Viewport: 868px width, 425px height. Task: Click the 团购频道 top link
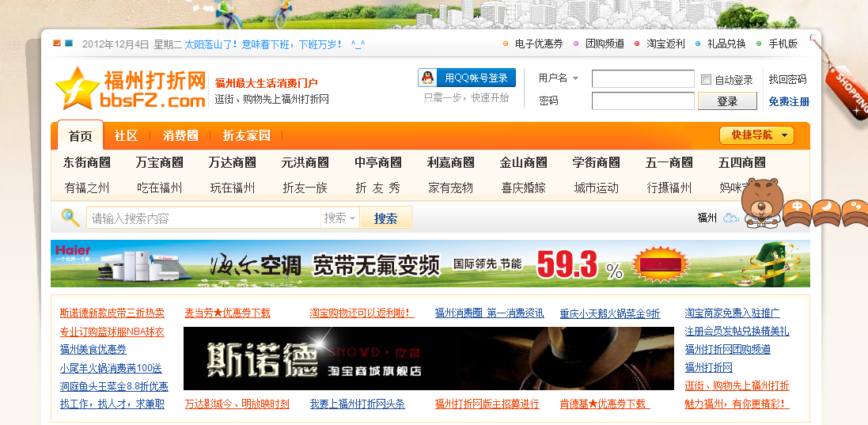(x=605, y=44)
